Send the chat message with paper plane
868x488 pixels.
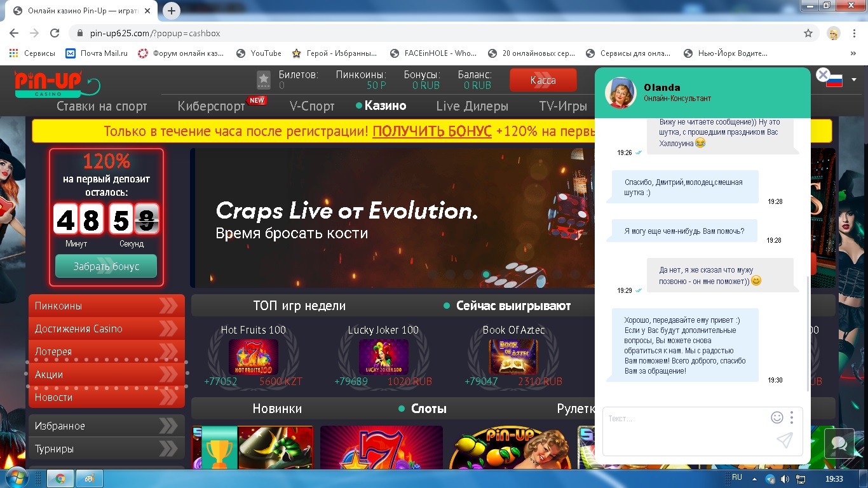coord(785,440)
